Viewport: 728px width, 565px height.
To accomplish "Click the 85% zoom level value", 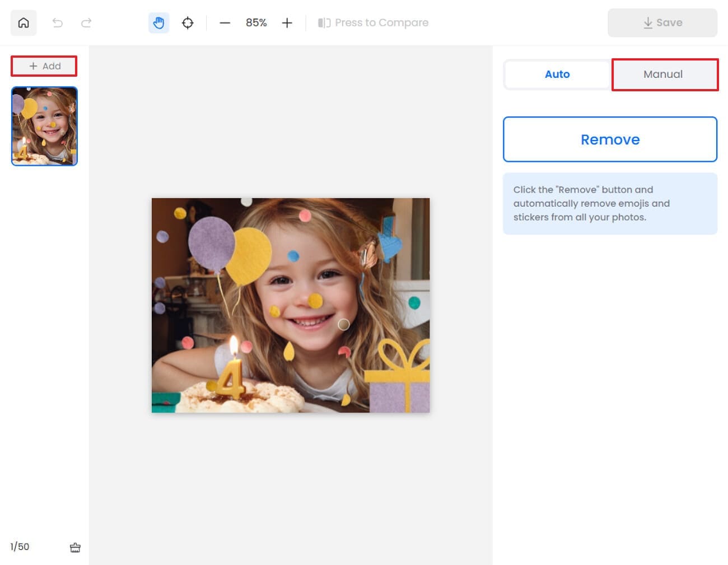I will 256,23.
